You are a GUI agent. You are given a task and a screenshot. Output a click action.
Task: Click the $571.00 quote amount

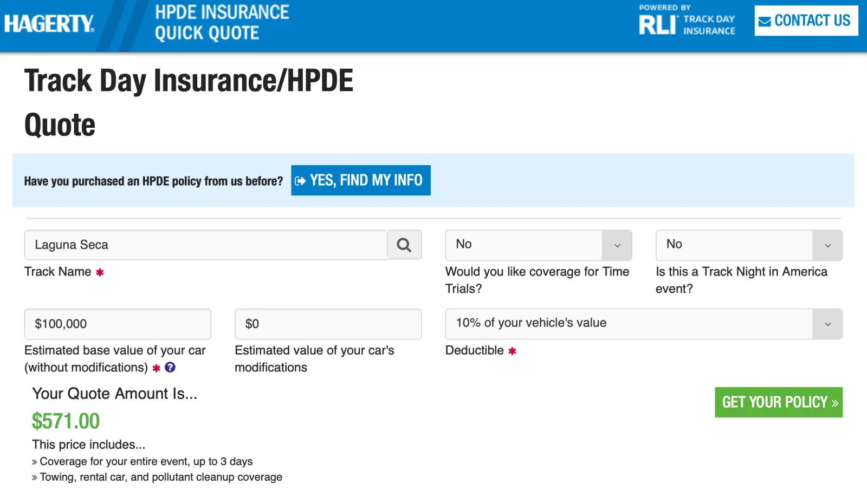tap(66, 421)
